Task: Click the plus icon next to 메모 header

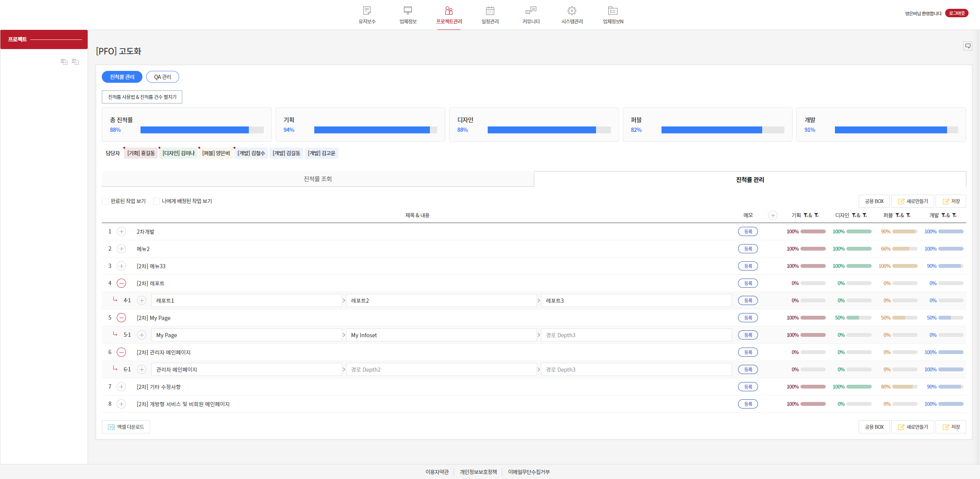Action: tap(773, 215)
